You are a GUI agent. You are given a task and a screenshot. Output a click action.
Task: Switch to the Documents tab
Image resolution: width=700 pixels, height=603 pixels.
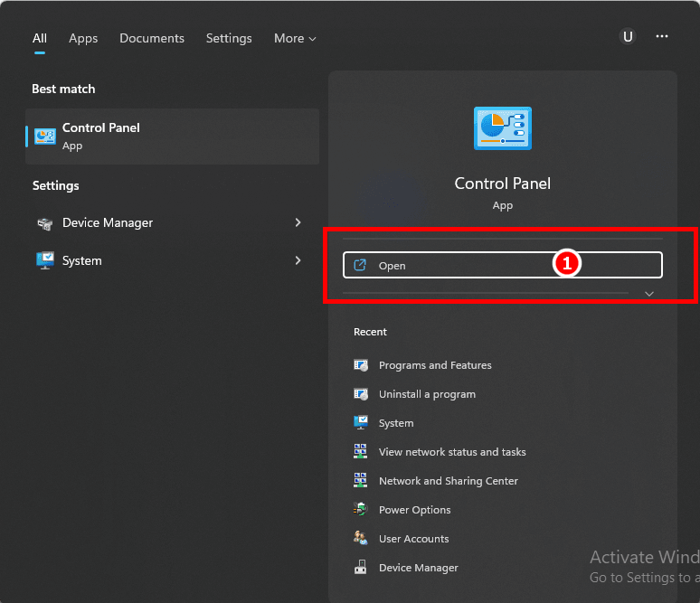(152, 38)
